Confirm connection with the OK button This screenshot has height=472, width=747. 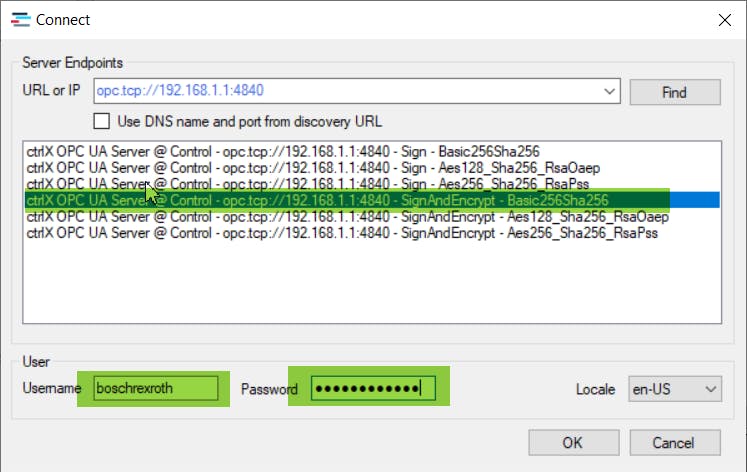coord(574,442)
